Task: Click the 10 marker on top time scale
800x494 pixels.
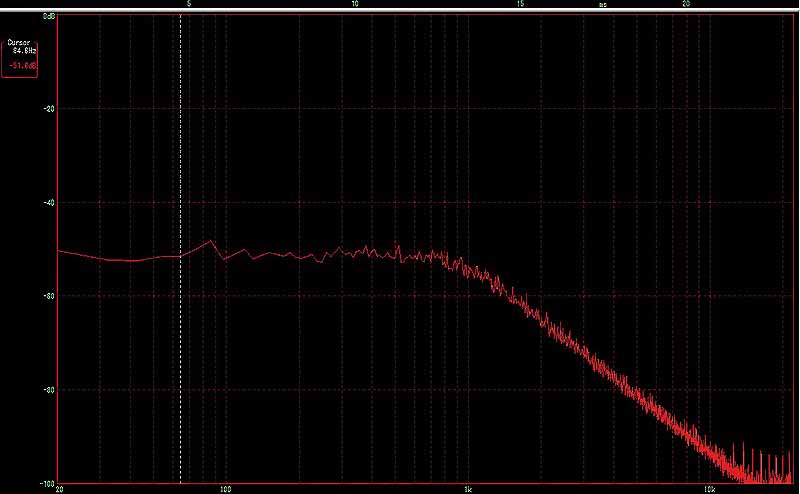Action: pos(355,4)
